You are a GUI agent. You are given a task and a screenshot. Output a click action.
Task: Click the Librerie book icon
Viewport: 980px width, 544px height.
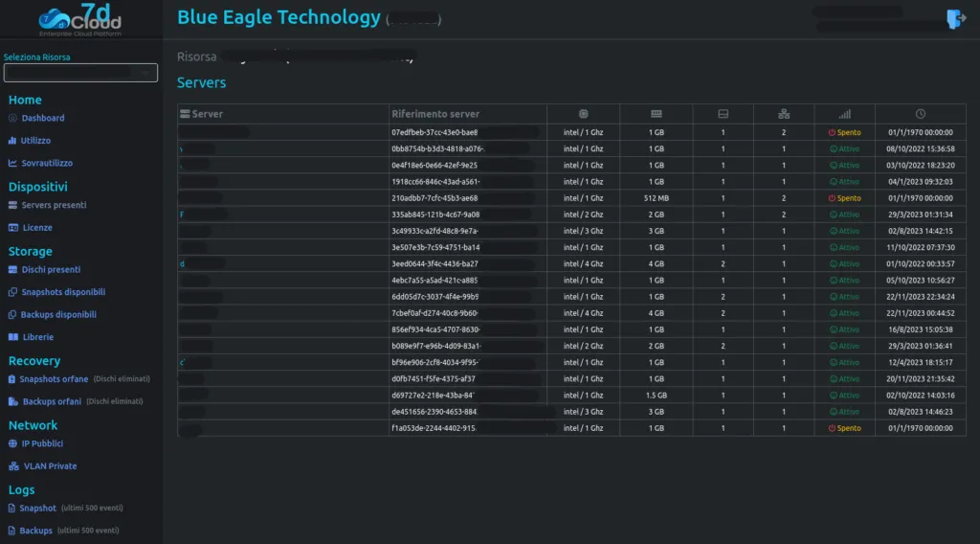coord(13,337)
